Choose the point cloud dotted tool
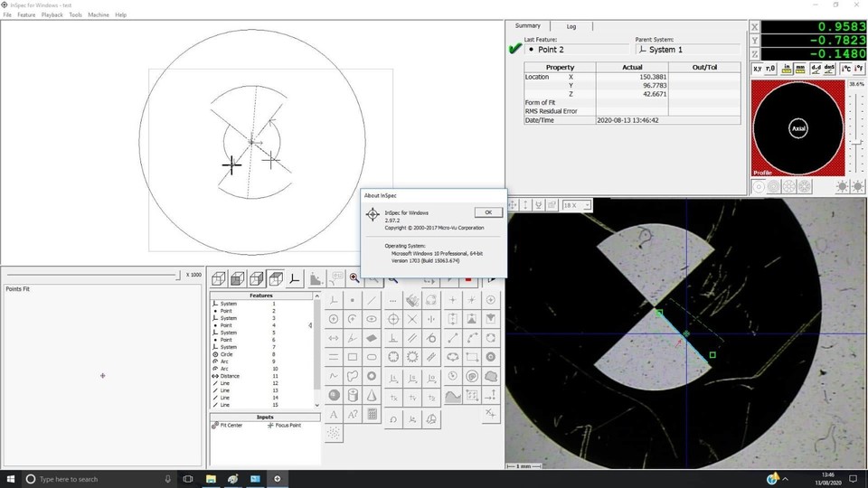The width and height of the screenshot is (868, 488). tap(334, 433)
